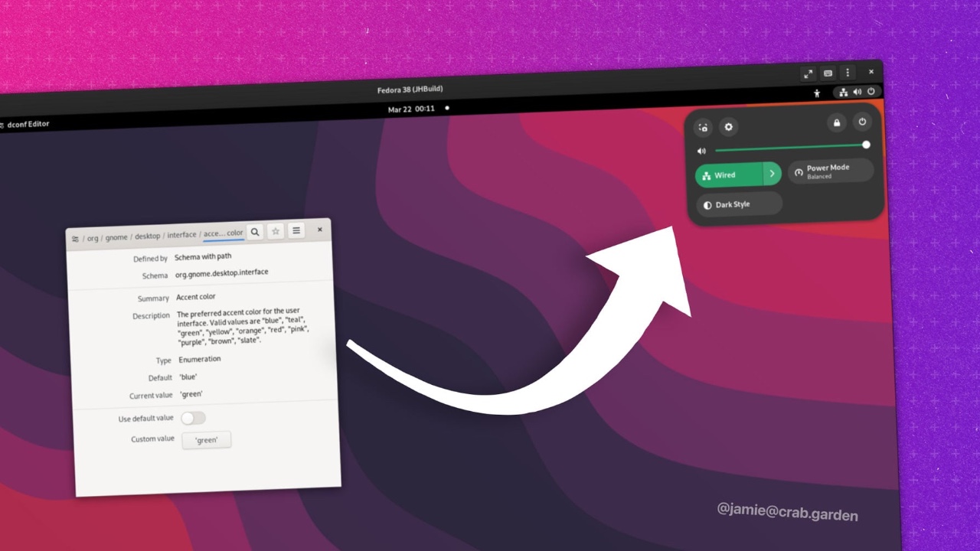Go to the 'interface' path segment

(181, 235)
